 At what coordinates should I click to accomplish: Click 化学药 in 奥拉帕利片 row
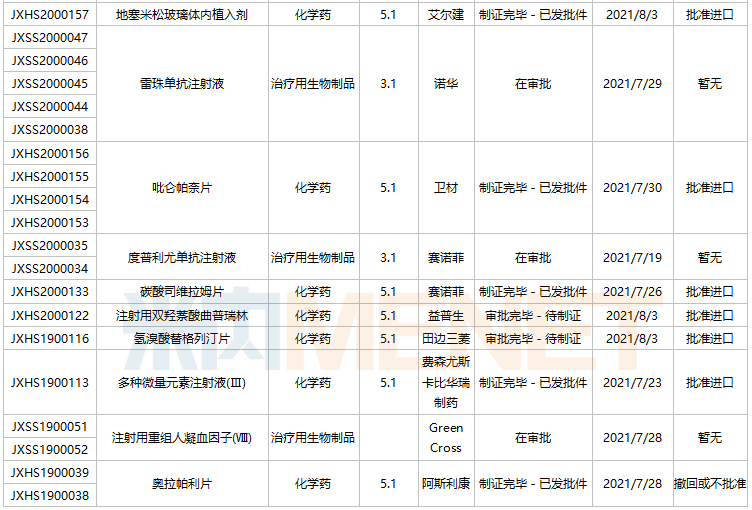(313, 484)
